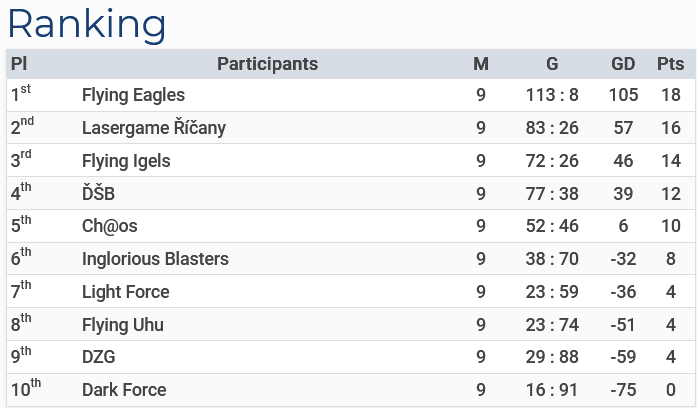Click the 1st place cell
697x408 pixels.
point(21,94)
